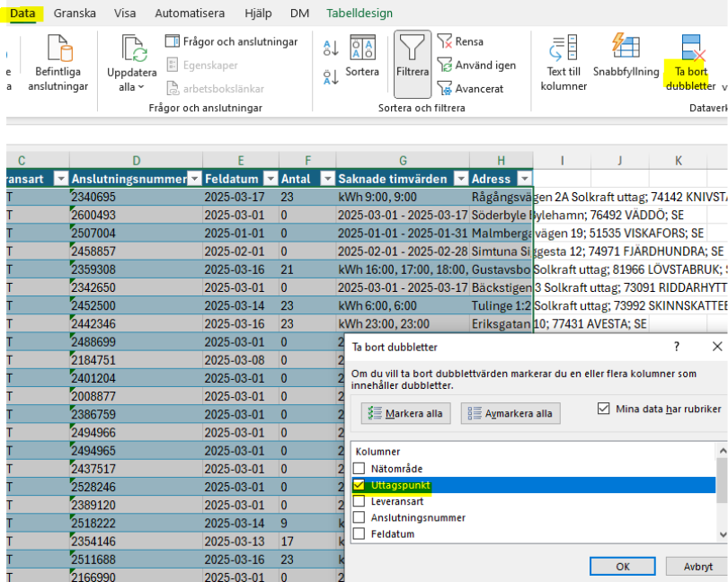
Task: Click the Sortera dialog icon
Action: coord(362,49)
